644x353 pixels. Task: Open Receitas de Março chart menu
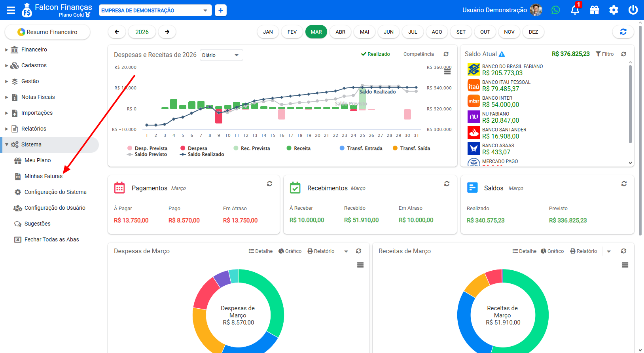(625, 265)
